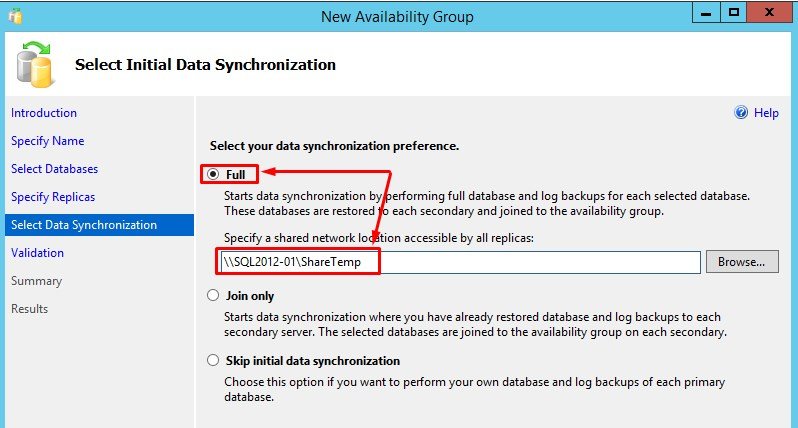Open the Help link

coord(766,114)
